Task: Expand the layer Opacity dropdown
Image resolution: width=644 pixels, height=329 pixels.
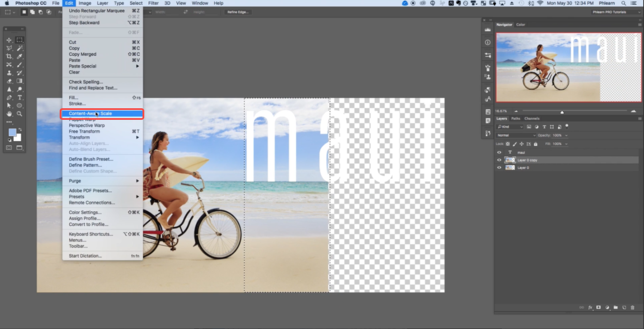Action: click(x=566, y=135)
